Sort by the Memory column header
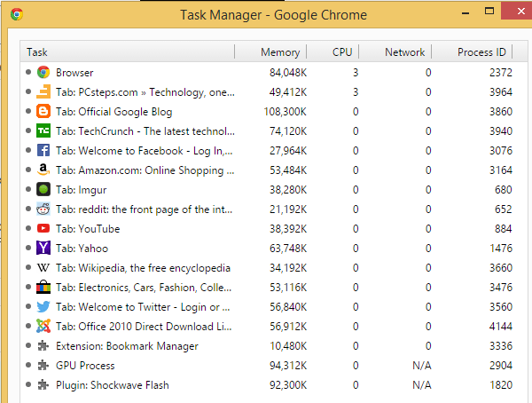 pos(270,52)
